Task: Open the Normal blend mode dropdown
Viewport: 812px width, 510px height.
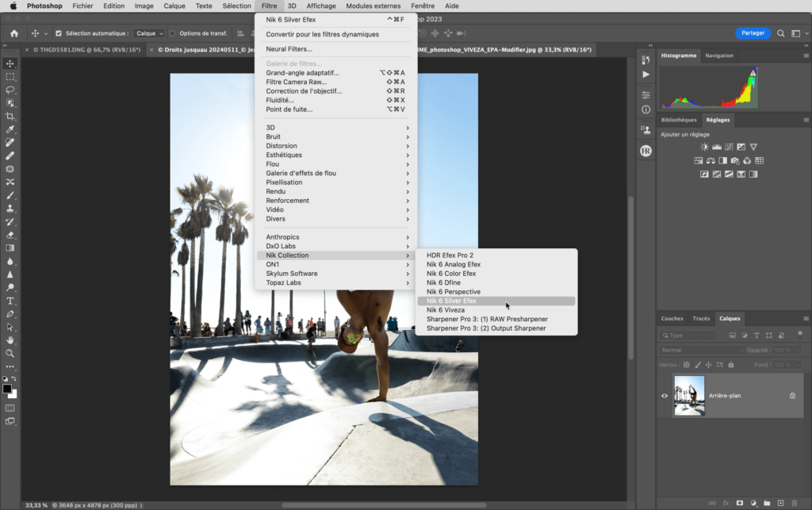Action: (702, 350)
